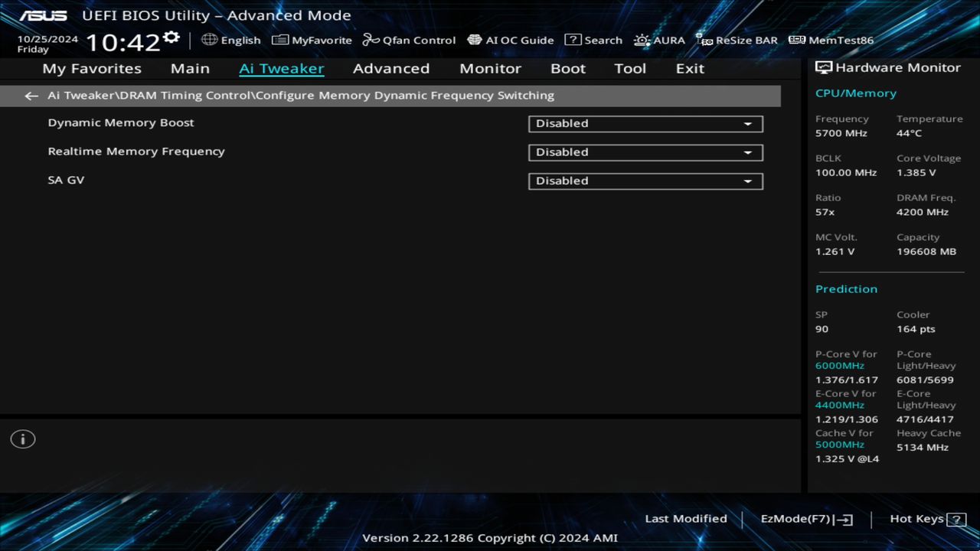Expand the Realtime Memory Frequency options
This screenshot has width=980, height=551.
645,152
